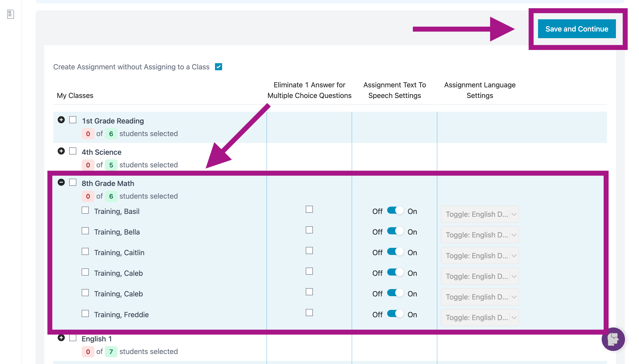Click the 8th Grade Math class name
Viewport: 639px width, 364px height.
pos(108,183)
